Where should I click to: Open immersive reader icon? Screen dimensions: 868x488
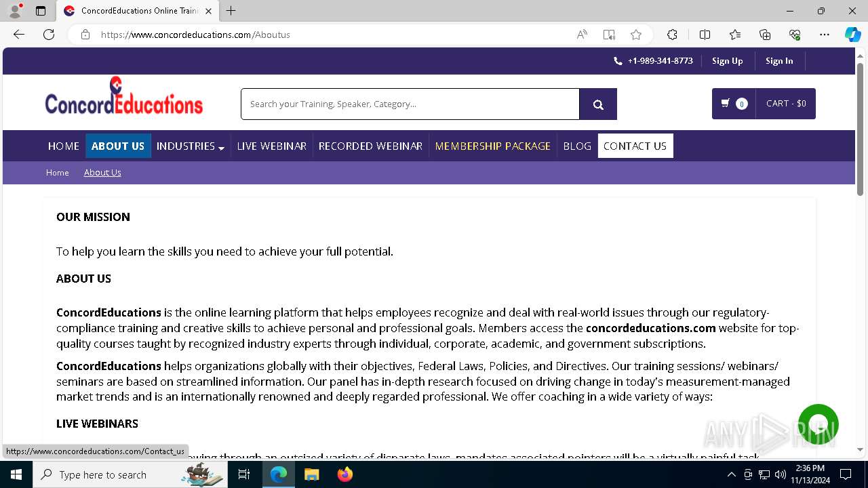pos(609,35)
